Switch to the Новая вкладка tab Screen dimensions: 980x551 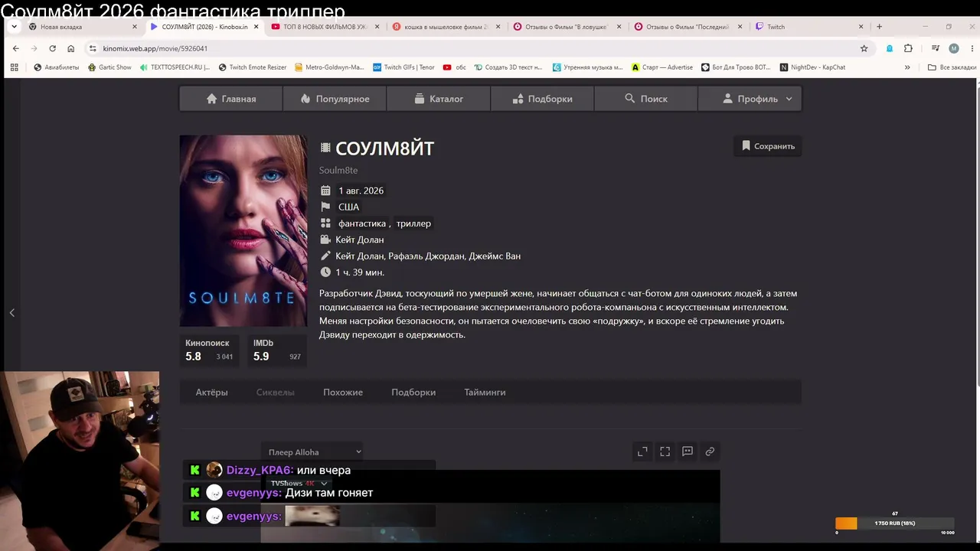(x=83, y=27)
